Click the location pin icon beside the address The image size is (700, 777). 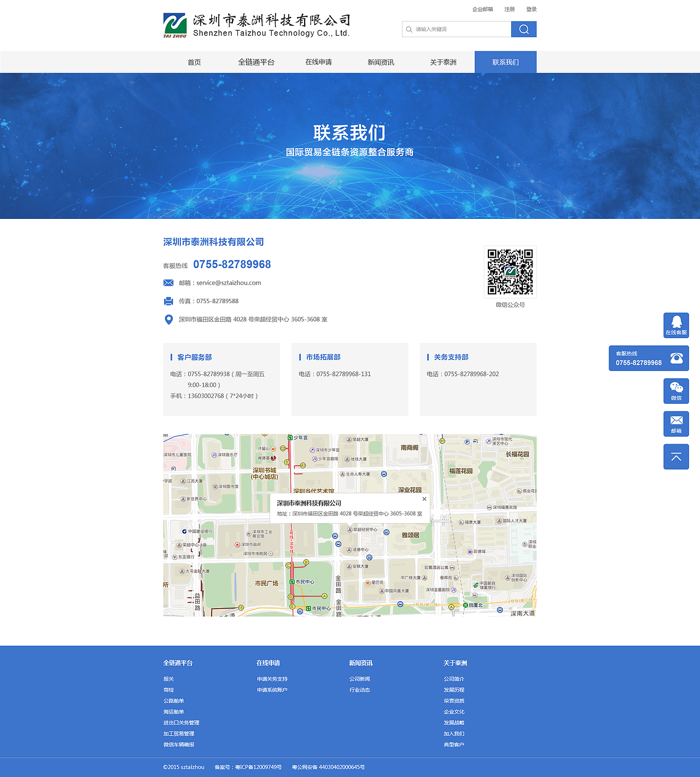168,319
